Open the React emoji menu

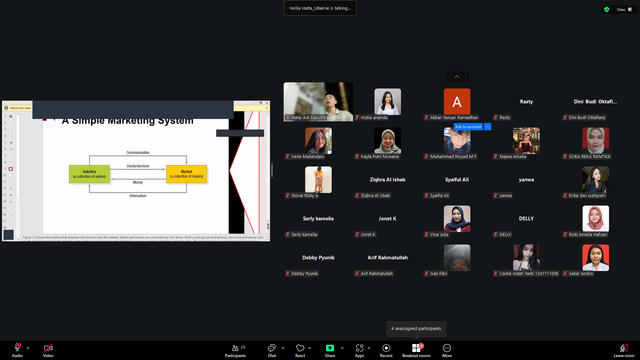click(300, 350)
